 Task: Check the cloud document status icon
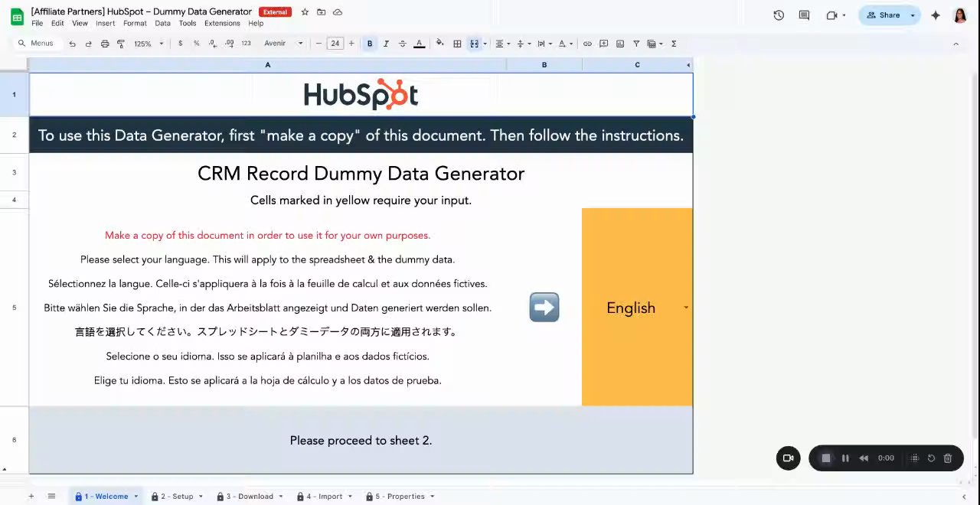tap(338, 12)
